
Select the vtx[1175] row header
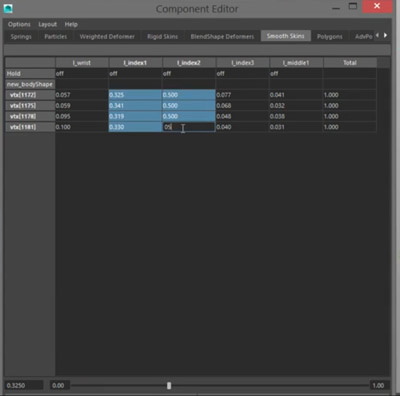click(30, 105)
